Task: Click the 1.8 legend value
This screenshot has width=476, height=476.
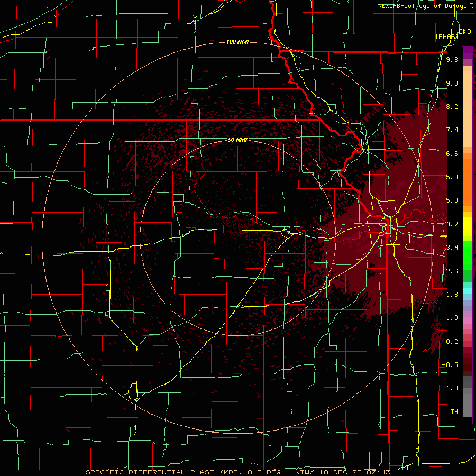Action: pos(452,295)
